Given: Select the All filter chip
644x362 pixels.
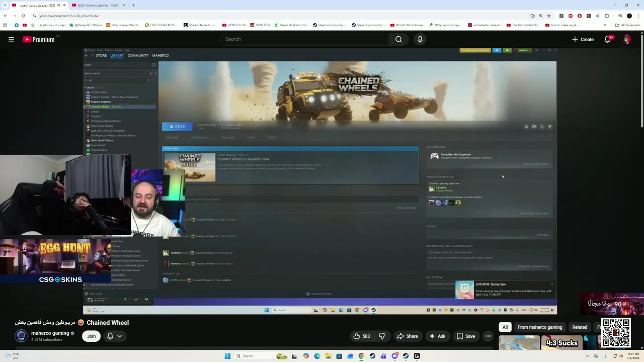Looking at the screenshot, I should [505, 327].
